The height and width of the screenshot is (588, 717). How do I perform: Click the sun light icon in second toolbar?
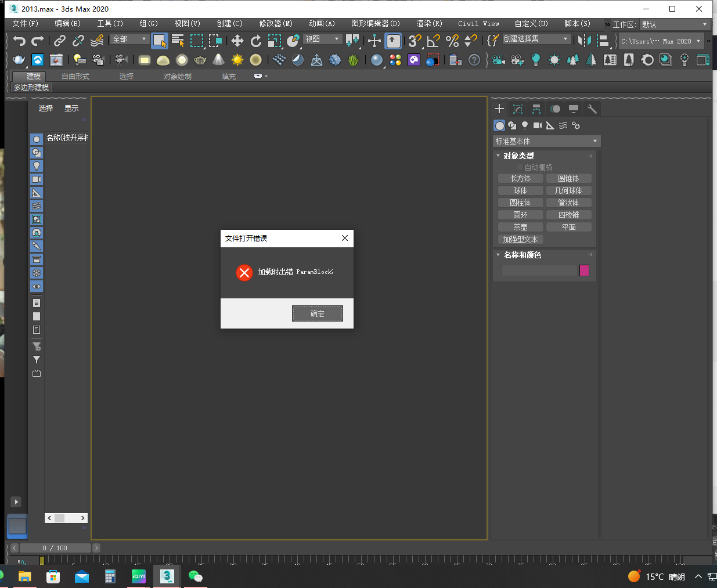tap(237, 60)
